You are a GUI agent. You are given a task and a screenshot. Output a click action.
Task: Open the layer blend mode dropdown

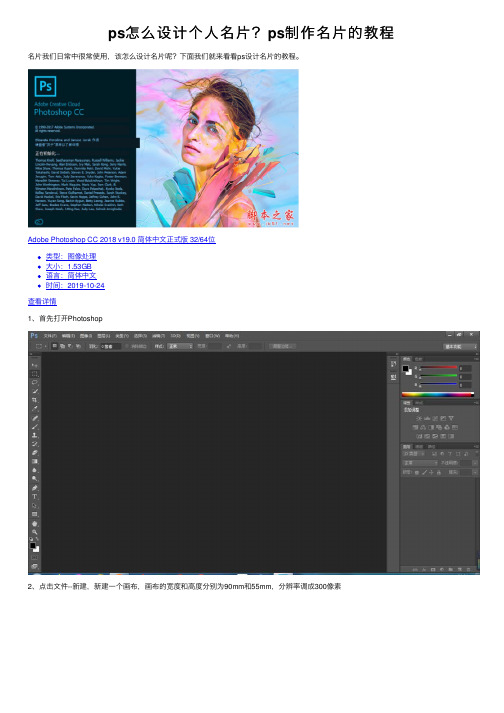tap(420, 463)
